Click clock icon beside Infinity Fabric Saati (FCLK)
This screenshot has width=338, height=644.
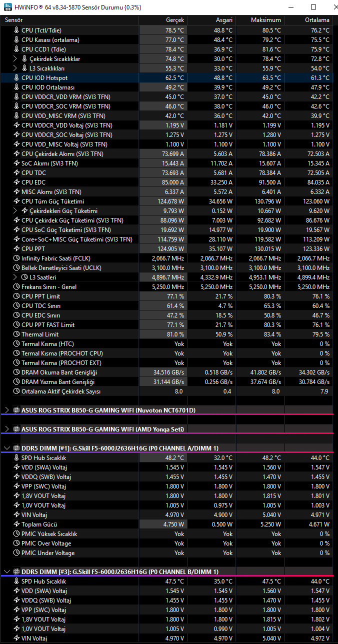(x=16, y=258)
